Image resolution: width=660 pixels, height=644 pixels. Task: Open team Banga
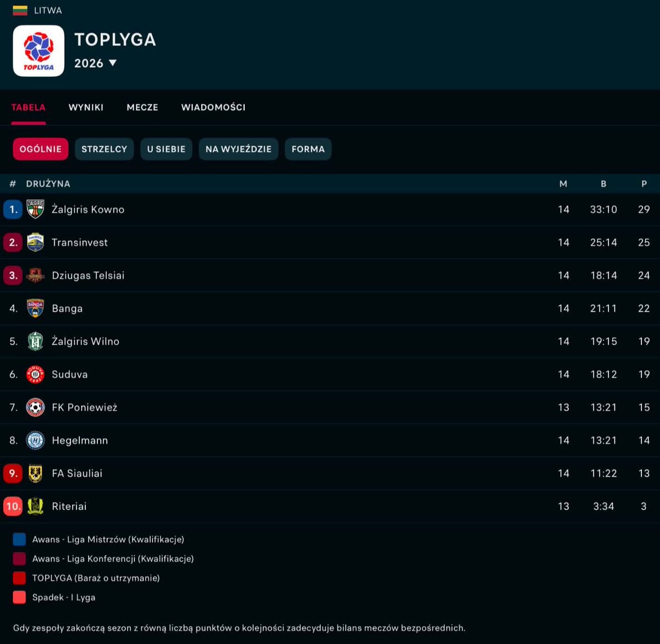click(67, 309)
